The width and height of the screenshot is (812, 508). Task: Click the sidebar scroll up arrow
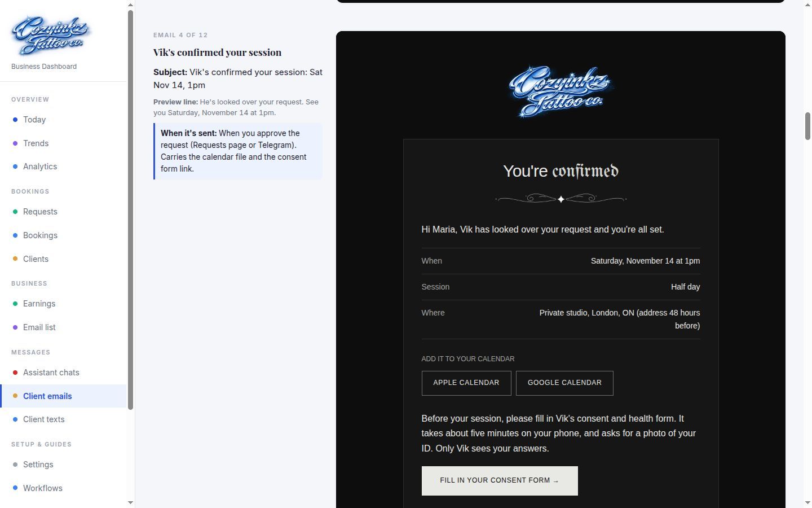[x=131, y=5]
